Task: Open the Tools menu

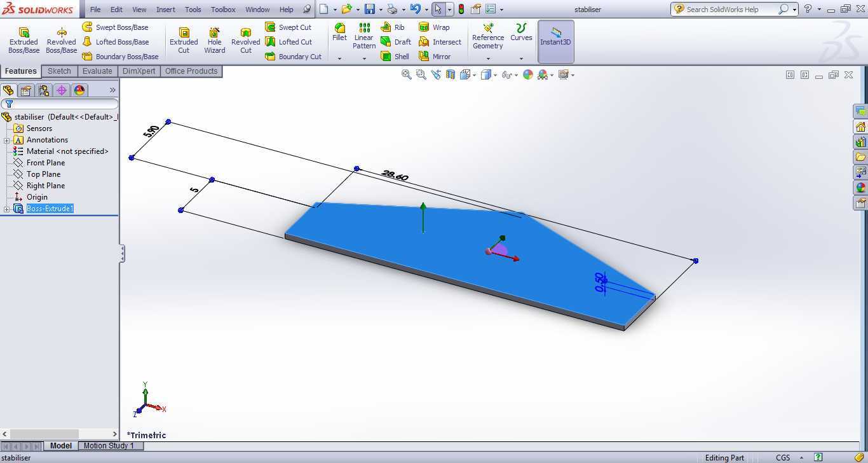Action: 193,10
